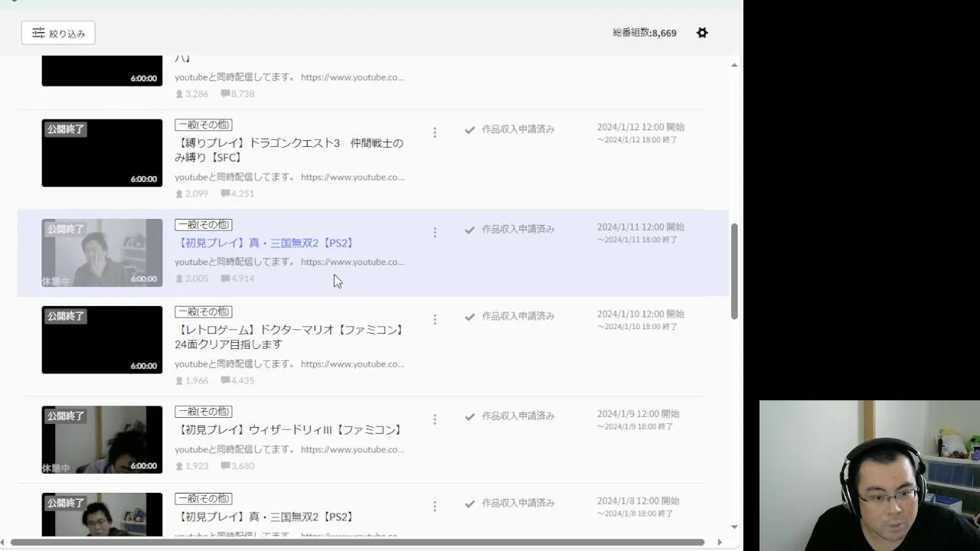Click 作品収入申請済み checkmark in ドクターマリオ row

pos(469,316)
